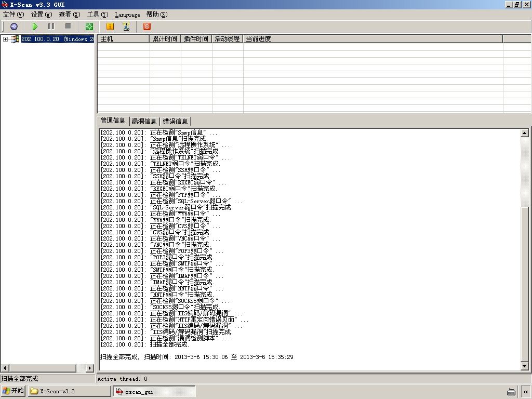Click the log pane vertical scrollbar thumb
The image size is (532, 399).
(x=525, y=284)
